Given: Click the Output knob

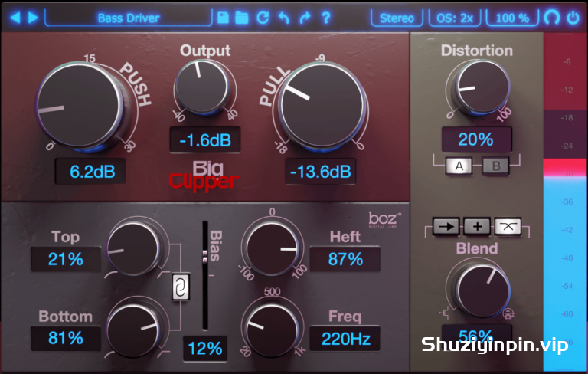Looking at the screenshot, I should (202, 87).
